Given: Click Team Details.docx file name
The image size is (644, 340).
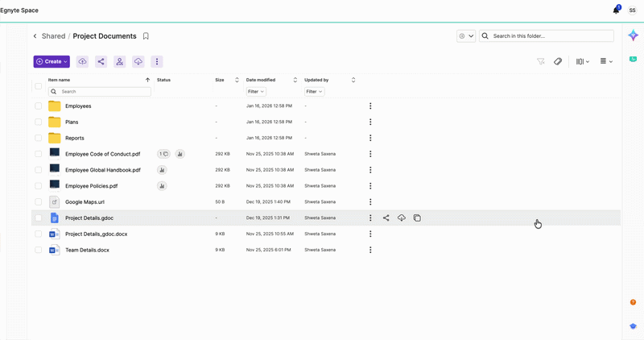Looking at the screenshot, I should (87, 250).
